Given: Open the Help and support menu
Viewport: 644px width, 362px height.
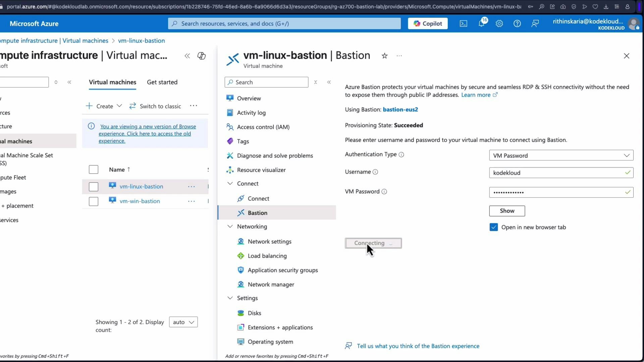Looking at the screenshot, I should pos(517,23).
